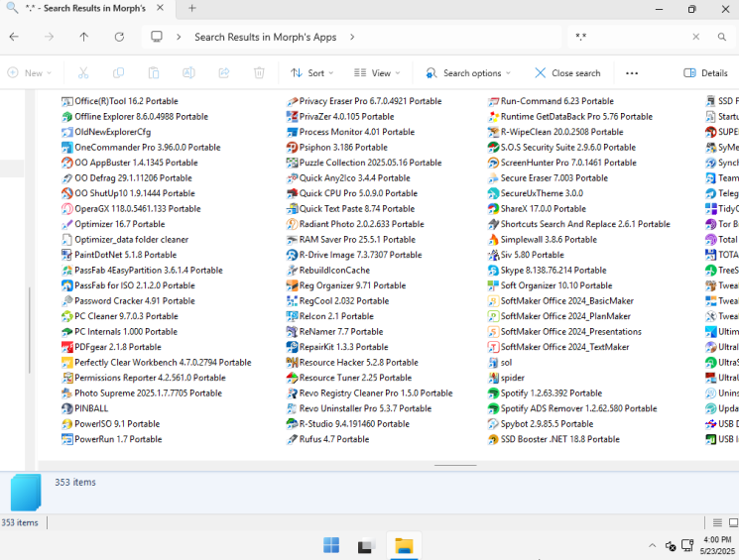Click the search magnifier icon in search box
The width and height of the screenshot is (739, 560).
(x=721, y=37)
